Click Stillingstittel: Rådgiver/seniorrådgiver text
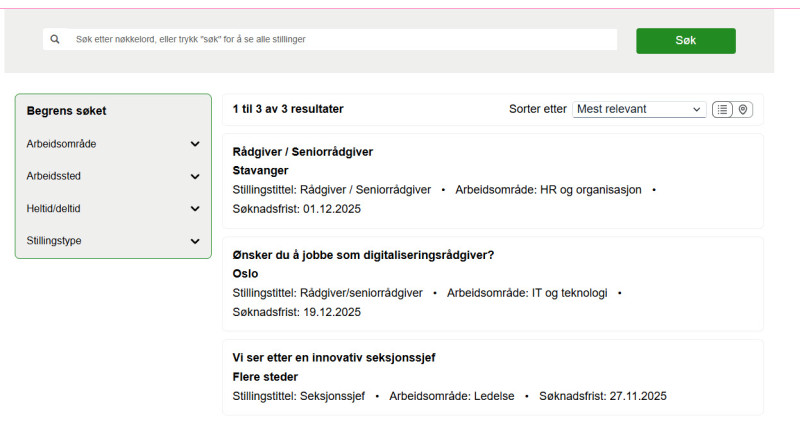Image resolution: width=800 pixels, height=425 pixels. [328, 293]
